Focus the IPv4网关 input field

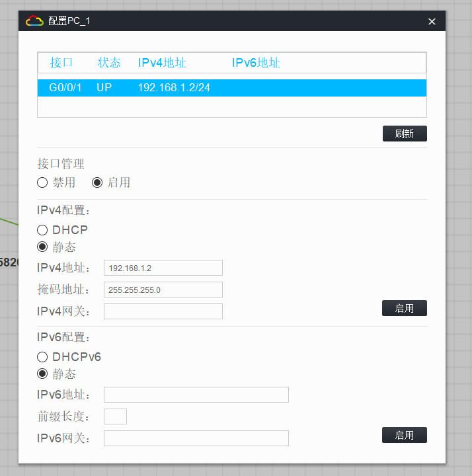coord(163,311)
